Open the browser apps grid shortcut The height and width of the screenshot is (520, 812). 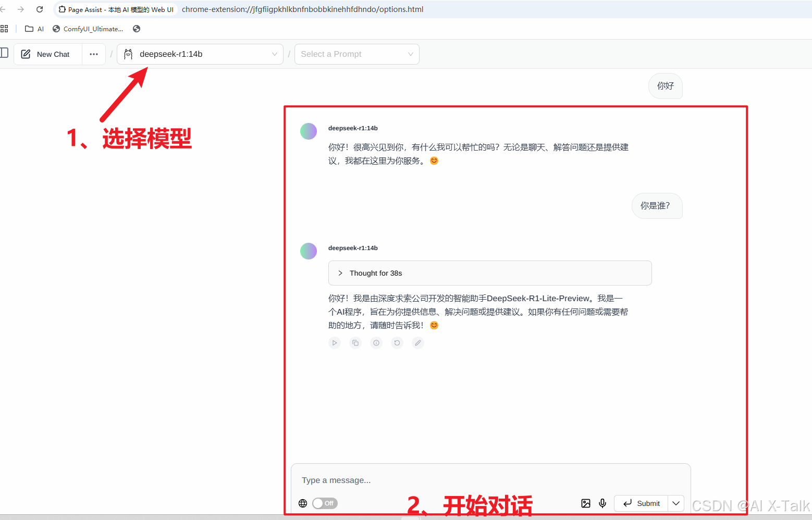click(4, 29)
